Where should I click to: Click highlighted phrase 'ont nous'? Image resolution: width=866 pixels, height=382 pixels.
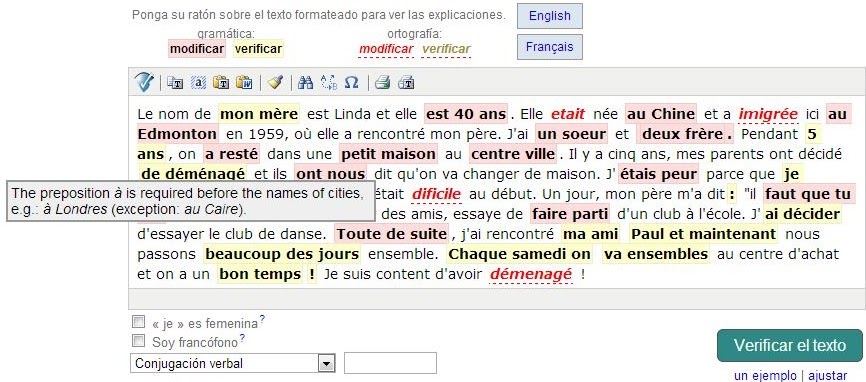click(x=330, y=174)
